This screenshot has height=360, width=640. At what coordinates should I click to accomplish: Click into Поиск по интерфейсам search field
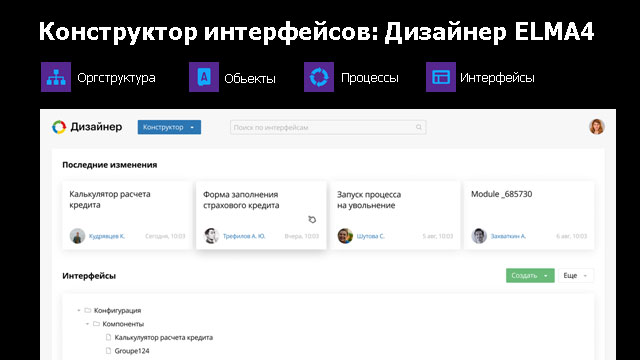click(328, 127)
